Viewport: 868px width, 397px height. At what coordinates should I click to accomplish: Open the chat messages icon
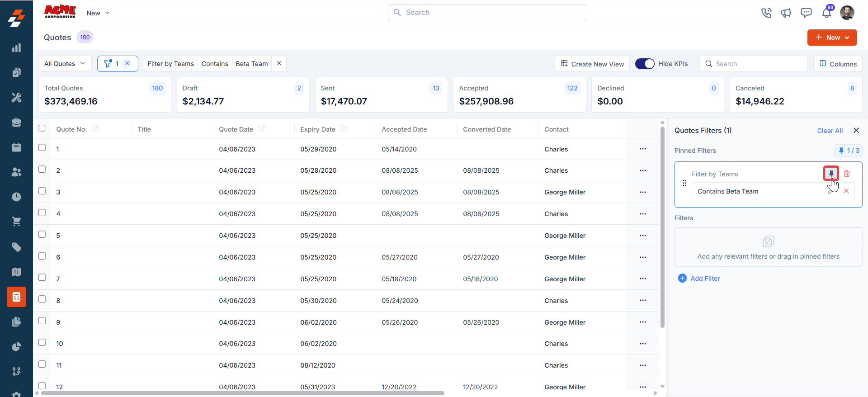coord(806,13)
